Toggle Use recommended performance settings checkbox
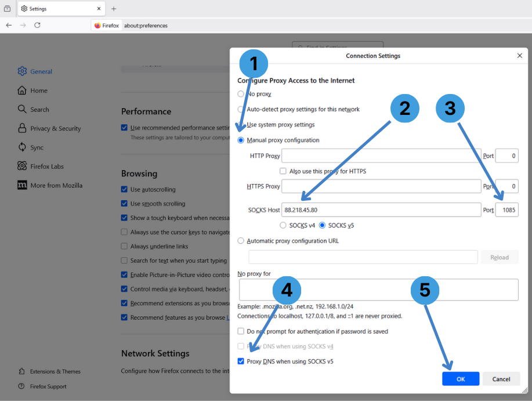The image size is (532, 401). tap(124, 128)
